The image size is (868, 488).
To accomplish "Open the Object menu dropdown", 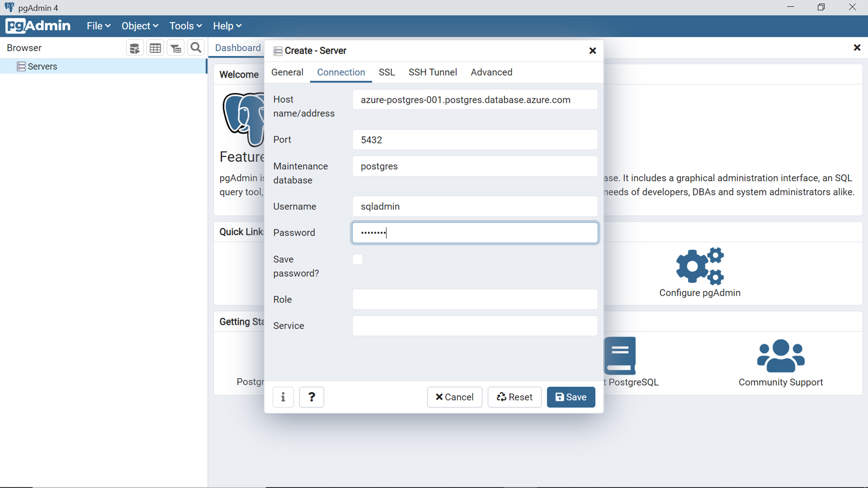I will point(140,26).
